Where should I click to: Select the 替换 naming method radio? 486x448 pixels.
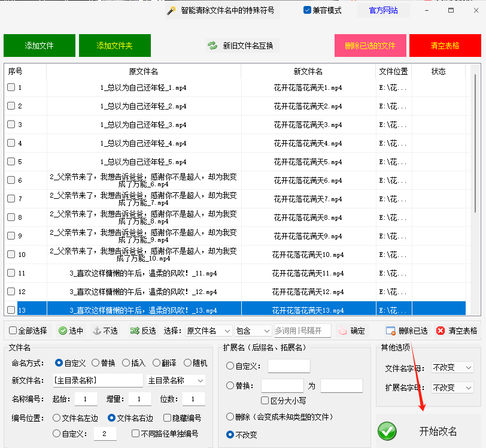(96, 363)
